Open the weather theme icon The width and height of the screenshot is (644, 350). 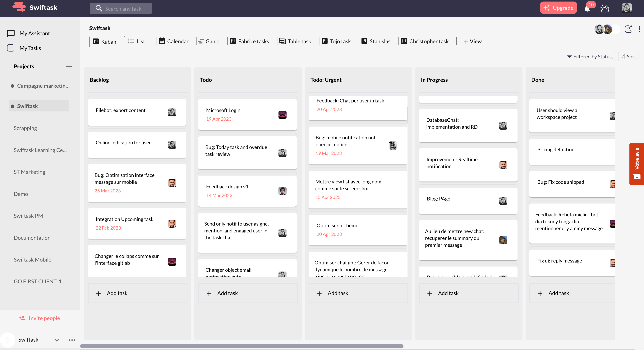605,8
